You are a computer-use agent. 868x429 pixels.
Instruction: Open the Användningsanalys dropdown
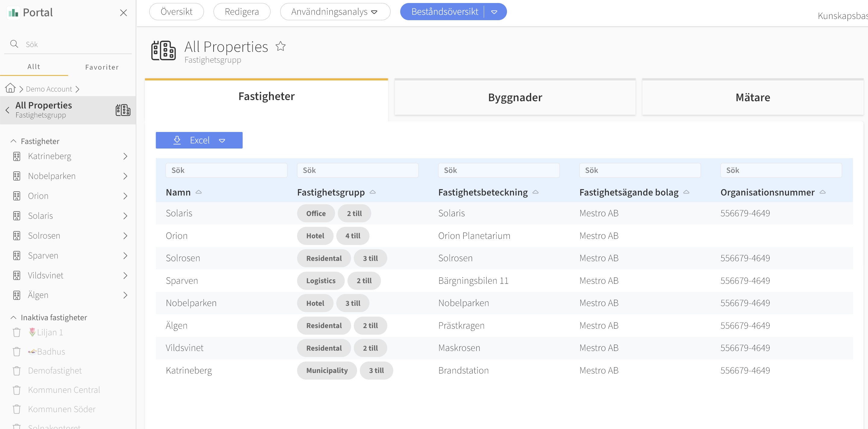click(x=335, y=12)
